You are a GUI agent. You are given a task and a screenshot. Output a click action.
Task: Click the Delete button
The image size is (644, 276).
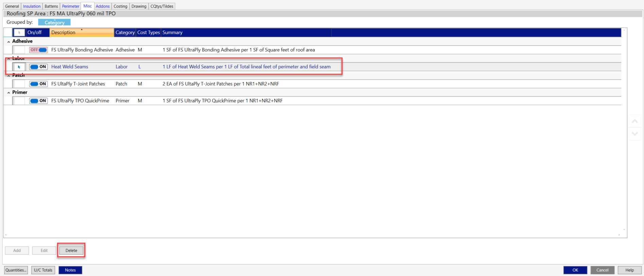coord(71,251)
